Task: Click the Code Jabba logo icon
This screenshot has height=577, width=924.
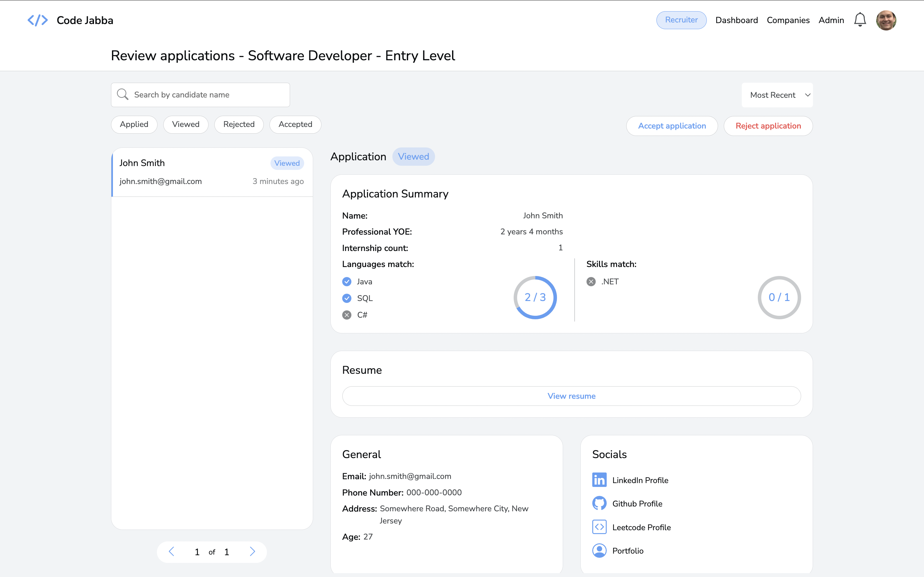Action: pos(38,20)
